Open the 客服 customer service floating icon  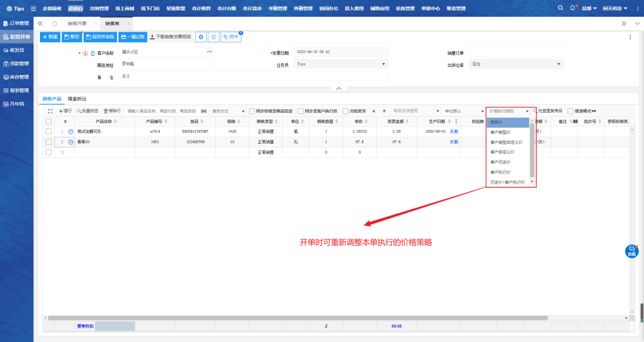(x=631, y=251)
